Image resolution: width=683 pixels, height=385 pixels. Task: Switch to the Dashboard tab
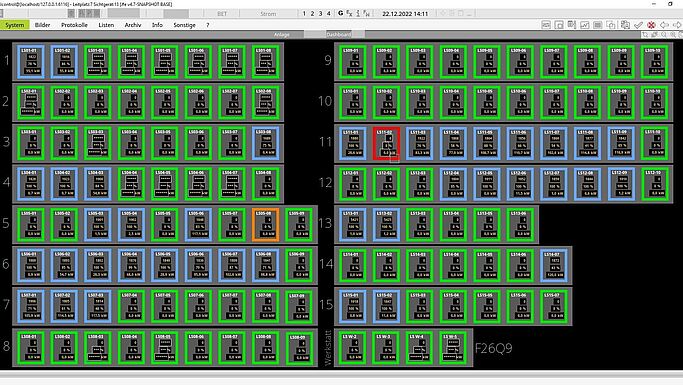point(338,34)
